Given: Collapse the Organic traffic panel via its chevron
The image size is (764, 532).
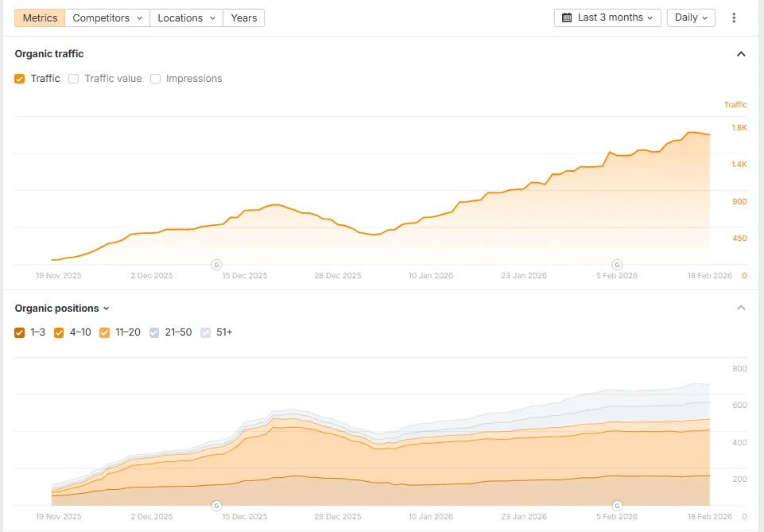Looking at the screenshot, I should (741, 53).
